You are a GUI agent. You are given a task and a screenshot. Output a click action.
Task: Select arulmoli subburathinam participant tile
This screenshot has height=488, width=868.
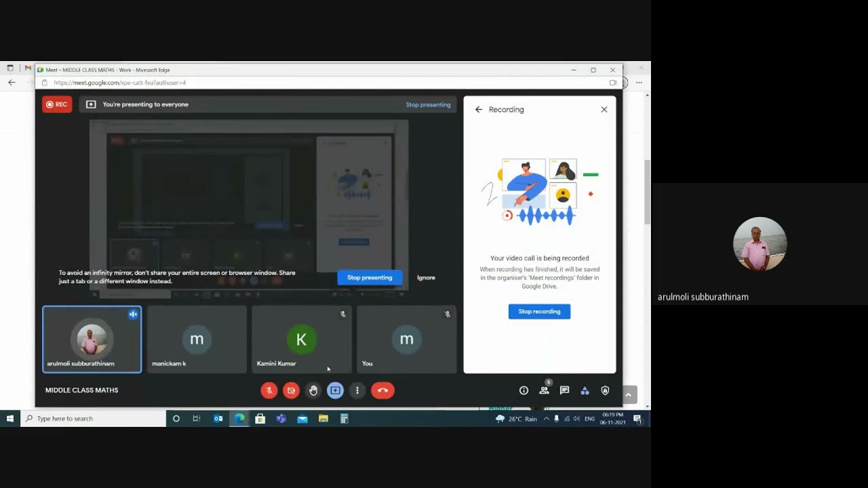[x=92, y=340]
